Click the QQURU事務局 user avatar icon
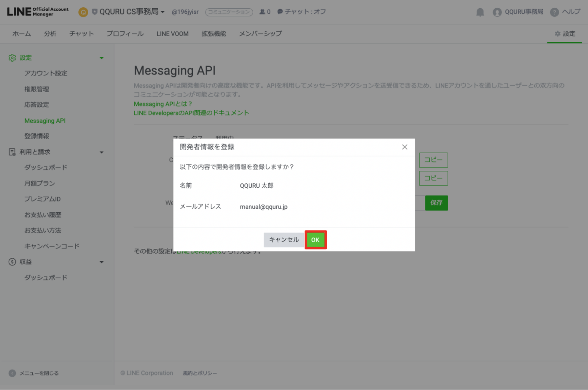The image size is (588, 390). click(497, 12)
